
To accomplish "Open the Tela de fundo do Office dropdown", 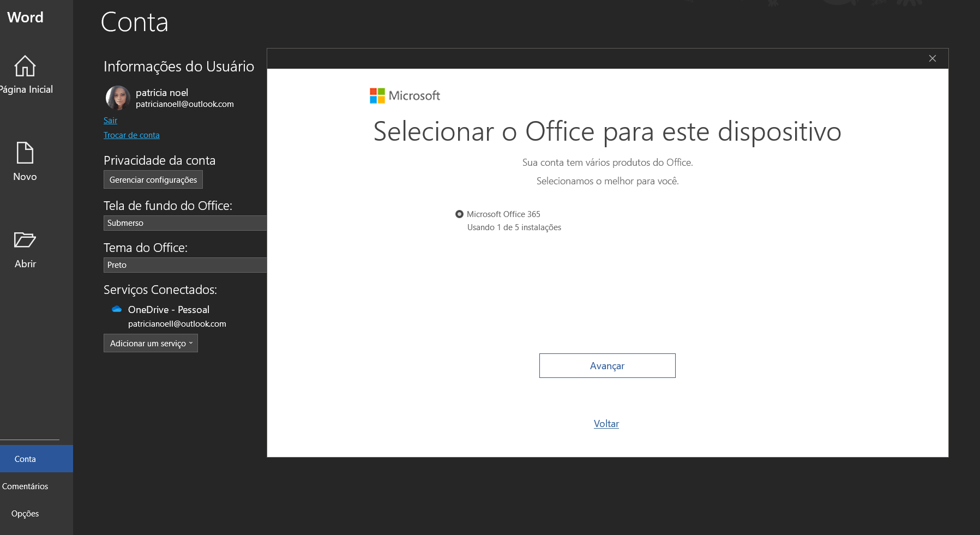I will [x=185, y=223].
